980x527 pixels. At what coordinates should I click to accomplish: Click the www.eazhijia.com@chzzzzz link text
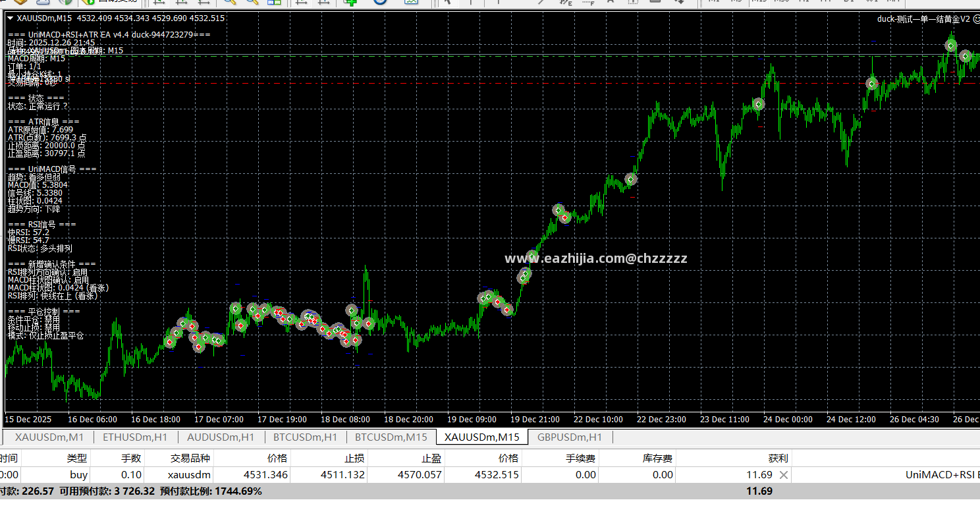pos(596,258)
